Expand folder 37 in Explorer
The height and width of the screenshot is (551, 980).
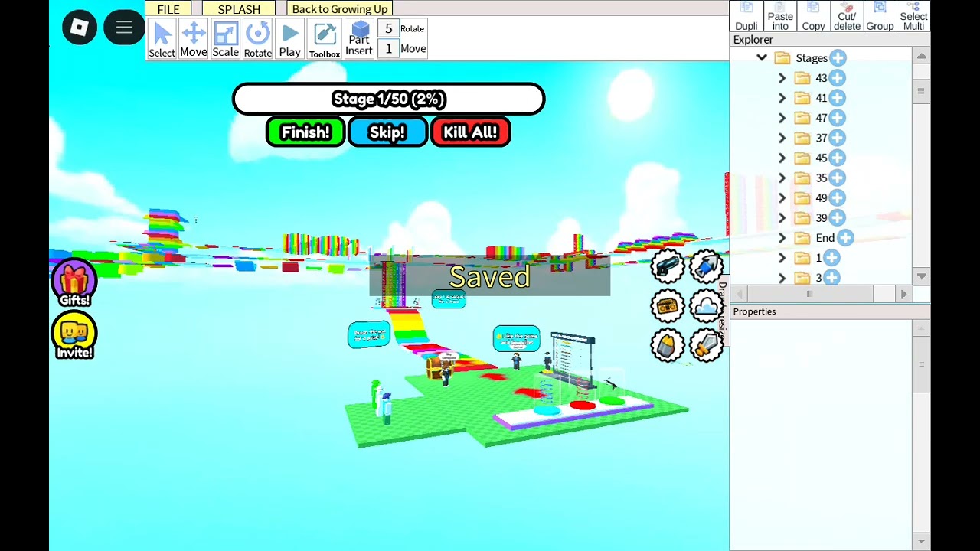coord(782,138)
